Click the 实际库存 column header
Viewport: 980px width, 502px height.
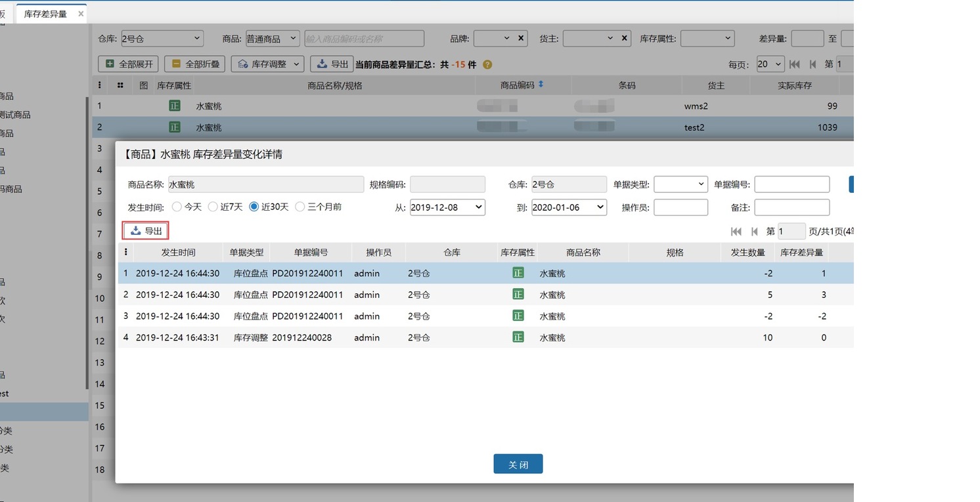[795, 85]
